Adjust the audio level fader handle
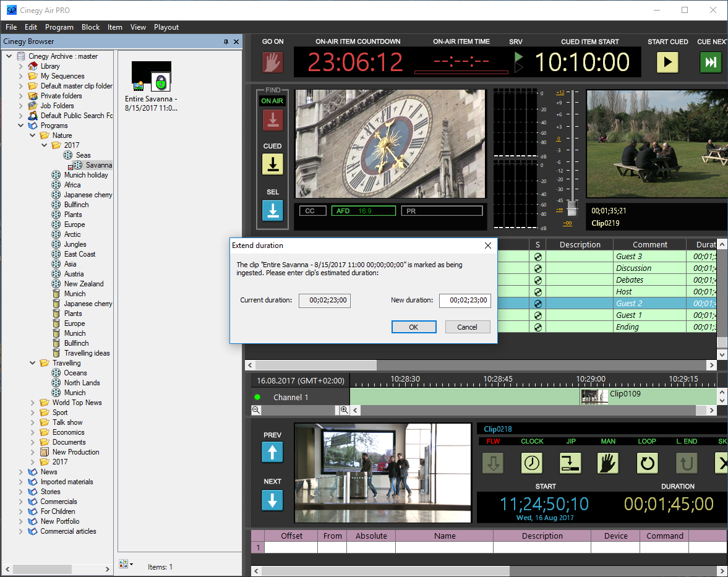The width and height of the screenshot is (728, 577). tap(573, 208)
